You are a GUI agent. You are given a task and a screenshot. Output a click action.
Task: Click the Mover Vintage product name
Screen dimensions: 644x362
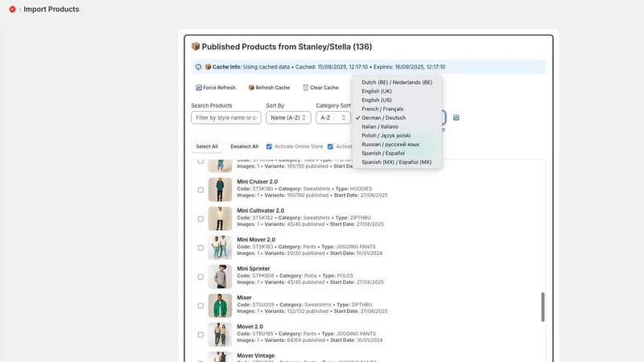[255, 356]
